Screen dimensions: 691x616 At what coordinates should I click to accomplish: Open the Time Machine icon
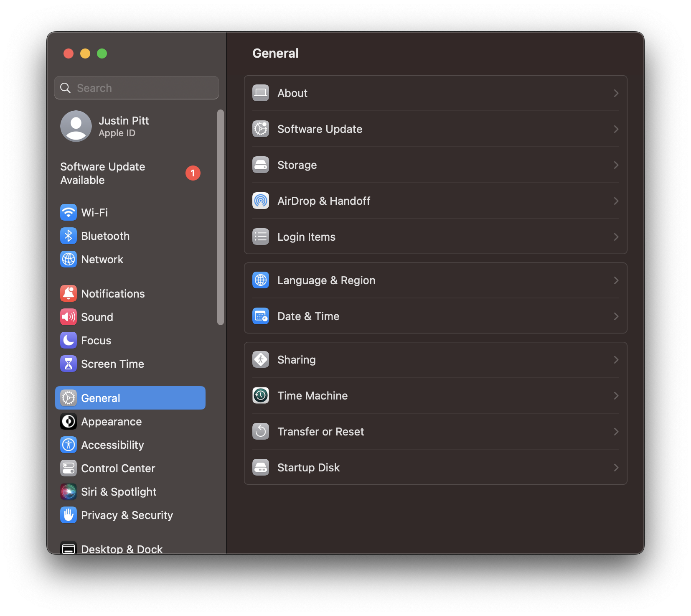[x=261, y=395]
